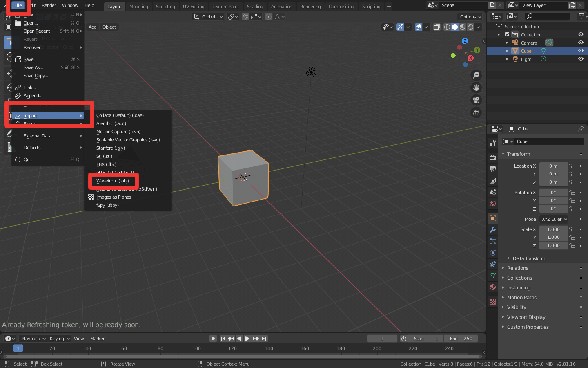Viewport: 588px width, 368px height.
Task: Toggle proportional editing in the header
Action: (269, 17)
